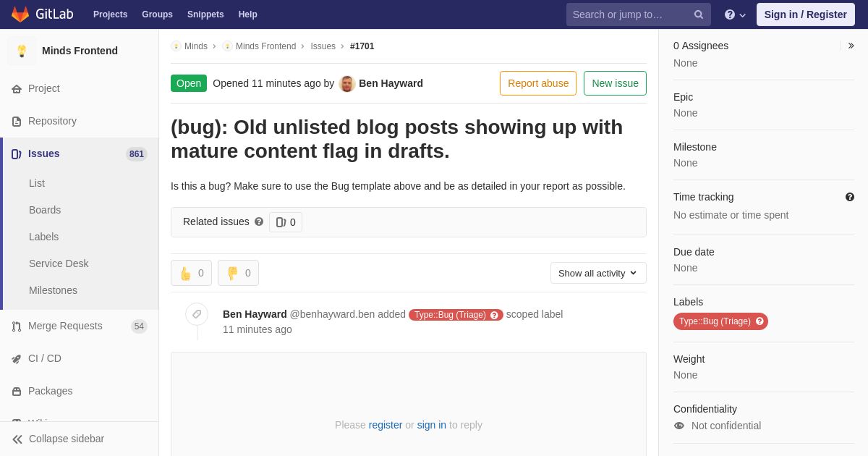The height and width of the screenshot is (456, 868).
Task: Click the label activity timeline icon
Action: [197, 314]
